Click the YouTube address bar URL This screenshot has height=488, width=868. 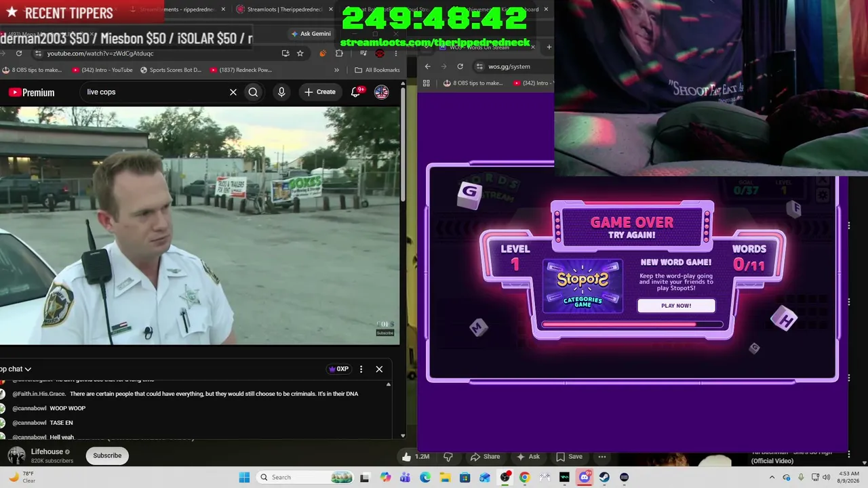100,54
